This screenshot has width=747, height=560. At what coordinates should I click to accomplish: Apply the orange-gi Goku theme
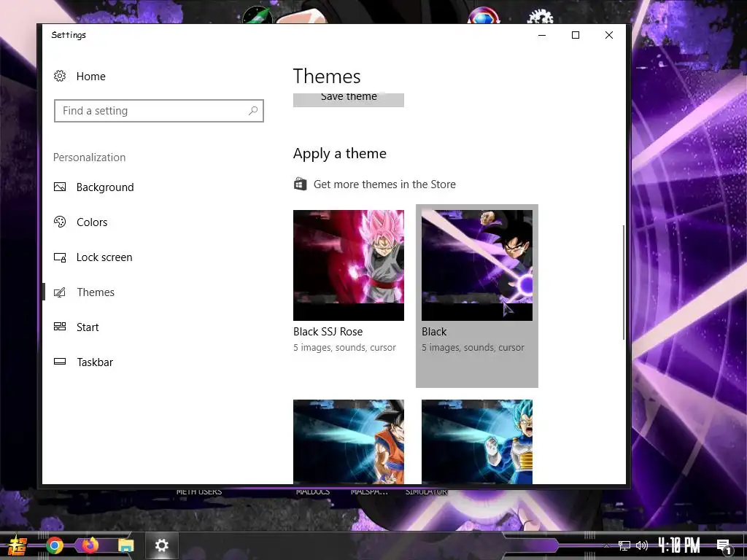pyautogui.click(x=348, y=441)
